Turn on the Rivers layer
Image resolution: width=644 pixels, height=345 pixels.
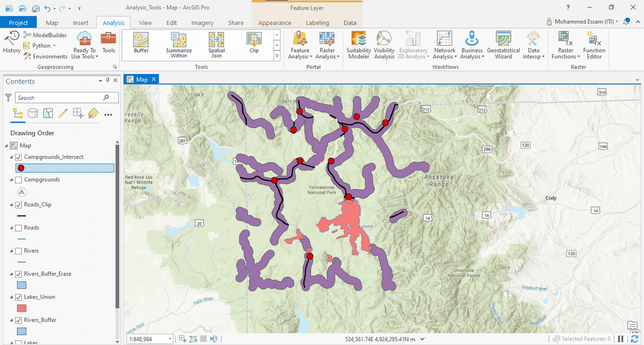[18, 251]
